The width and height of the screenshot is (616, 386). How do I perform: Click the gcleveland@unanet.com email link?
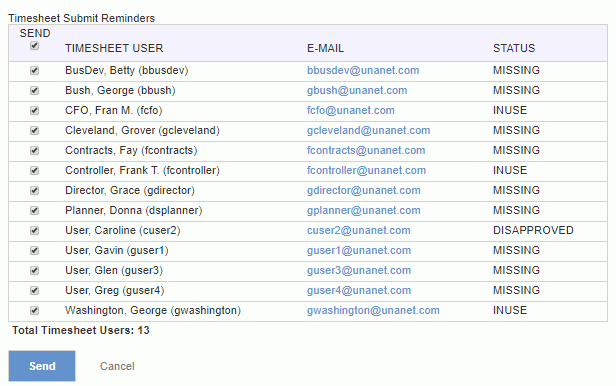coord(368,131)
